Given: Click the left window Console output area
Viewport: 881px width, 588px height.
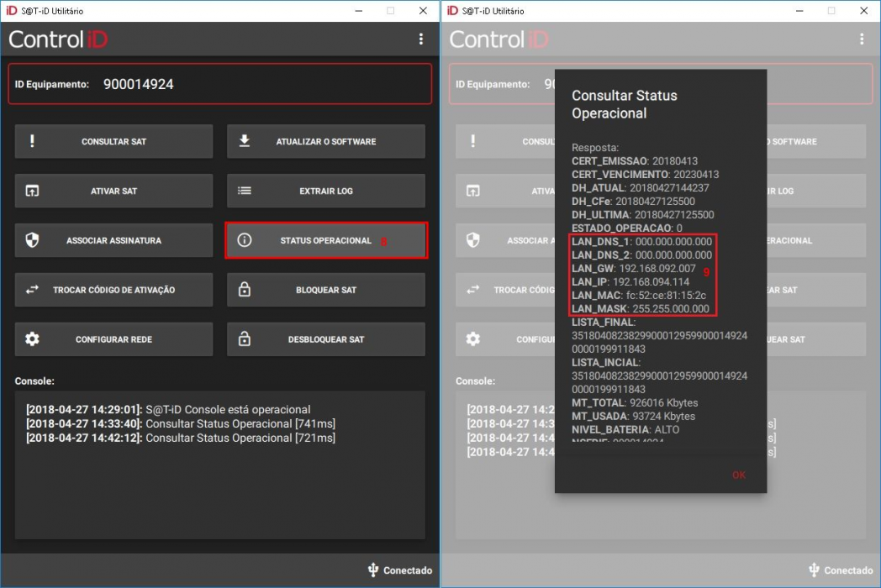Looking at the screenshot, I should [x=219, y=465].
